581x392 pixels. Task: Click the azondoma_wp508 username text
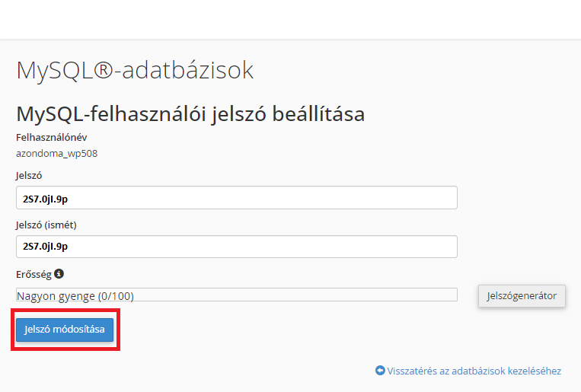56,153
